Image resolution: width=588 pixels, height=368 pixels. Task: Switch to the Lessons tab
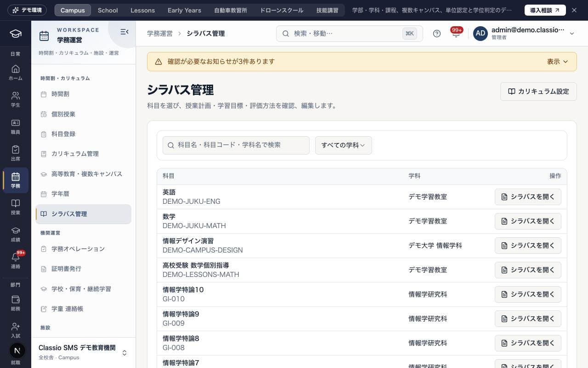point(142,10)
